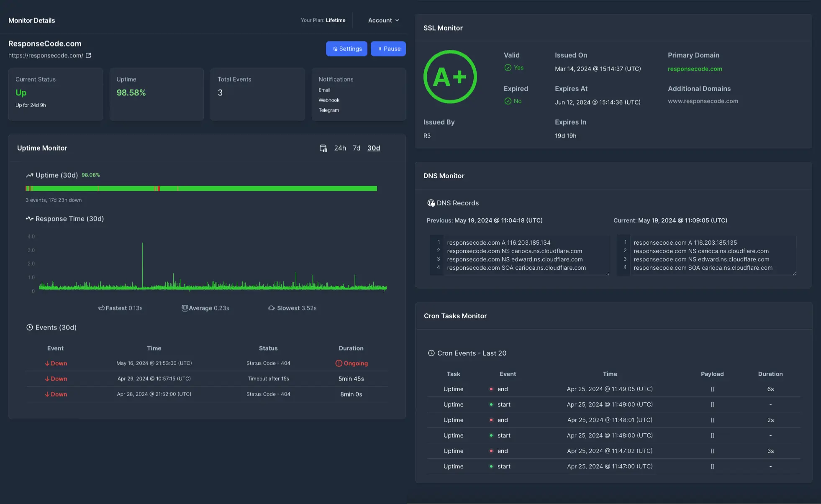Click the Events (30d) clock icon
Screen dimensions: 821x504
coord(30,327)
